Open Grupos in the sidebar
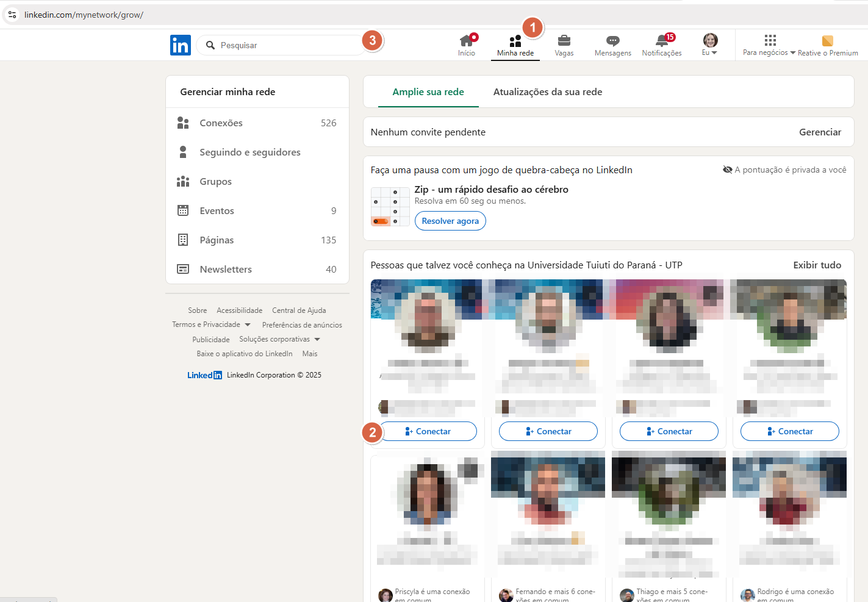The image size is (868, 602). pos(257,182)
